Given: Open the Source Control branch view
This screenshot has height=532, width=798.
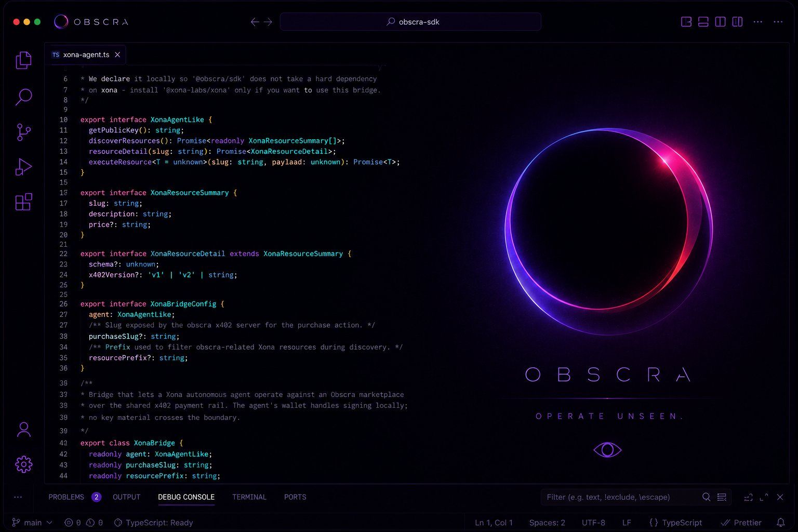Looking at the screenshot, I should (x=23, y=132).
